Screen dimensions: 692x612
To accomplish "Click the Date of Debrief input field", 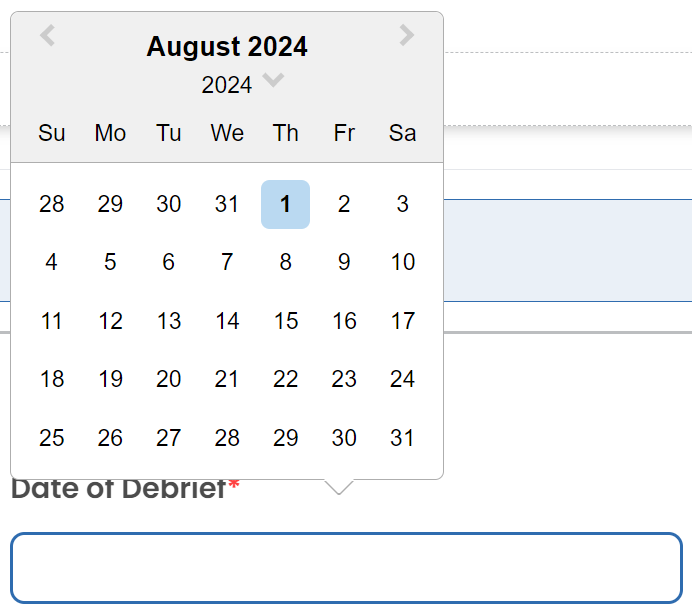I will 346,568.
